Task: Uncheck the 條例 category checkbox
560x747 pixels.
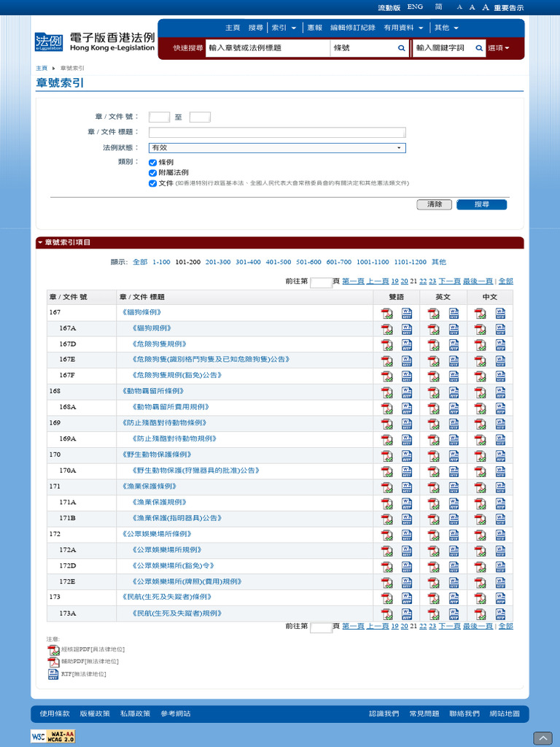Action: click(153, 163)
